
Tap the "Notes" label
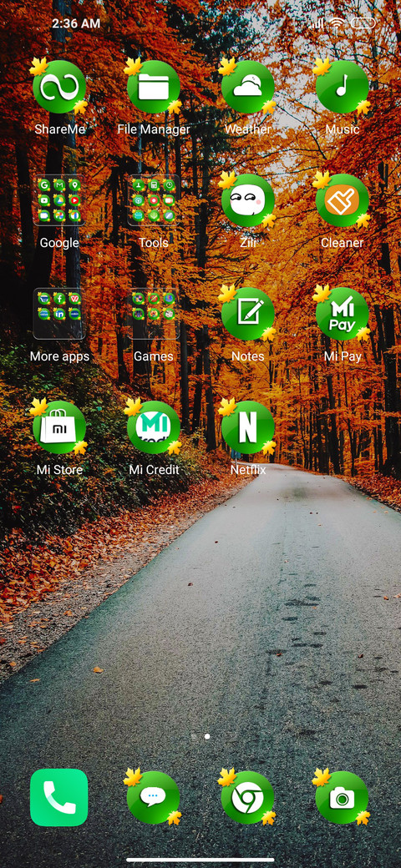[x=247, y=356]
